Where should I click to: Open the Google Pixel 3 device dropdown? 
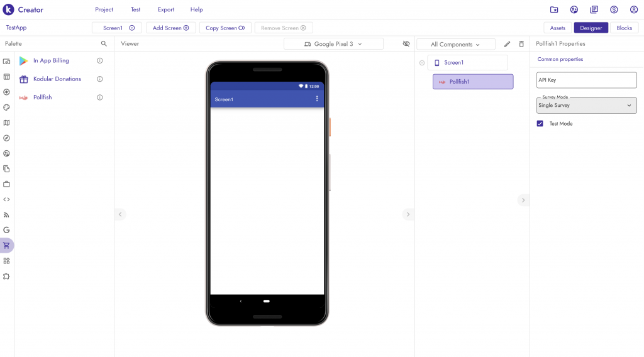[x=333, y=44]
